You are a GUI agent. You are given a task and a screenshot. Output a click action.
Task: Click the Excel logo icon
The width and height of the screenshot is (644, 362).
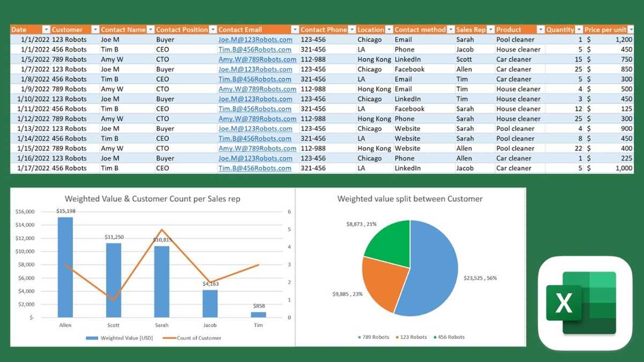(x=586, y=303)
